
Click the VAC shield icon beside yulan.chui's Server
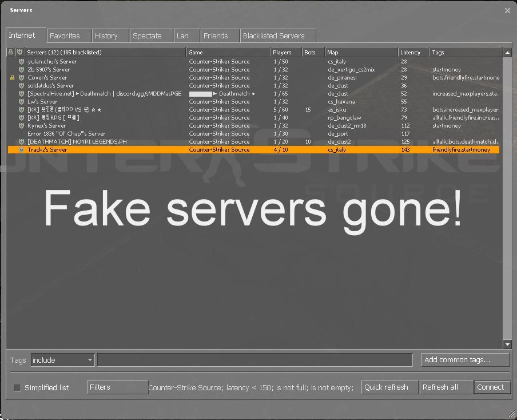coord(21,62)
